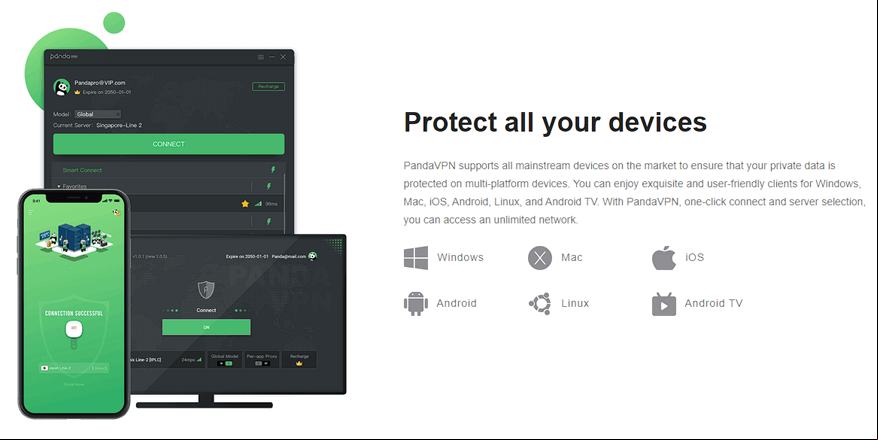Screen dimensions: 878x440
Task: Click the Smart Connect lightning bolt icon
Action: (x=273, y=170)
